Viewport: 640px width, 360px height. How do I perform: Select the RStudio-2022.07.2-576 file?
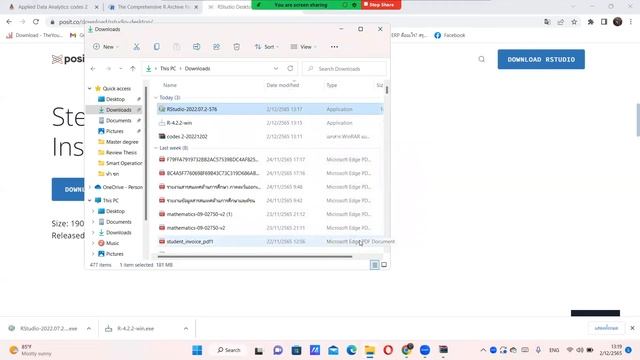point(270,109)
